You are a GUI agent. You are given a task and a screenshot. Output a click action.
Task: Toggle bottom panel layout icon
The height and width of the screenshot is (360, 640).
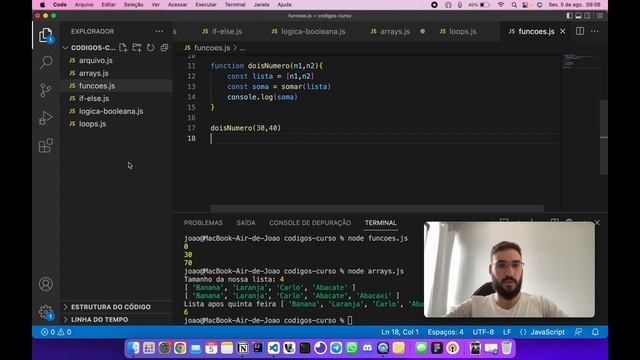[x=578, y=16]
